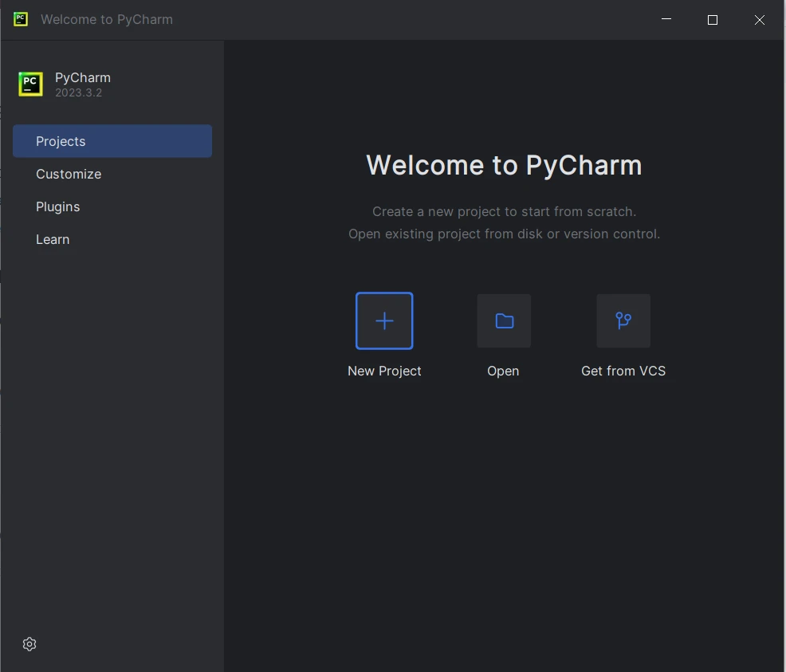Screen dimensions: 786x672
Task: Switch to the Customize tab
Action: coord(69,174)
